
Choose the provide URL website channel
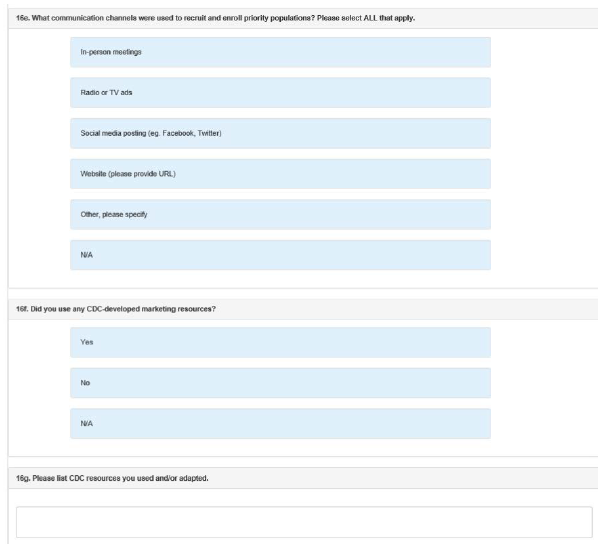pos(280,174)
